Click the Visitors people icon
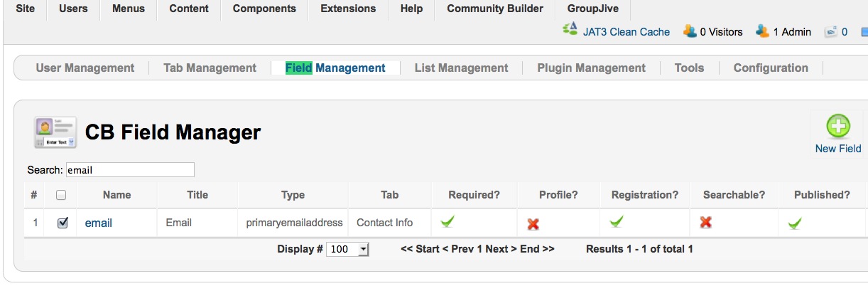Screen dimensions: 868x286 tap(689, 31)
